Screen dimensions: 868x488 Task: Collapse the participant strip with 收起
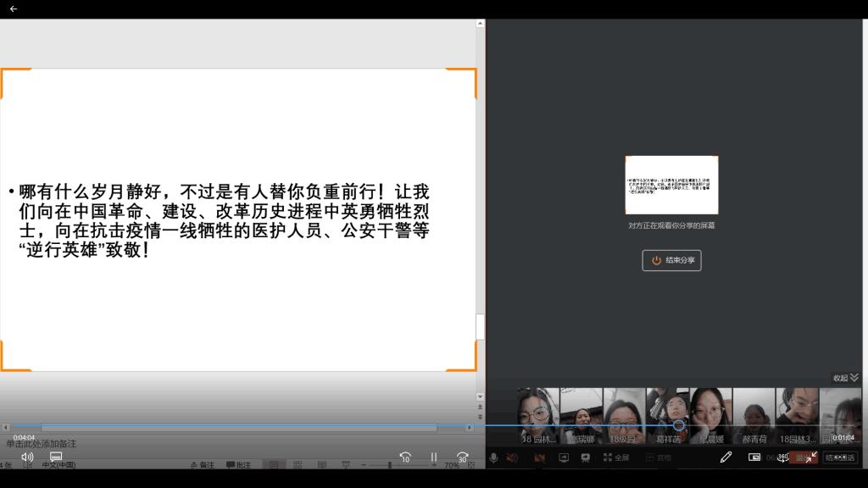(x=845, y=378)
